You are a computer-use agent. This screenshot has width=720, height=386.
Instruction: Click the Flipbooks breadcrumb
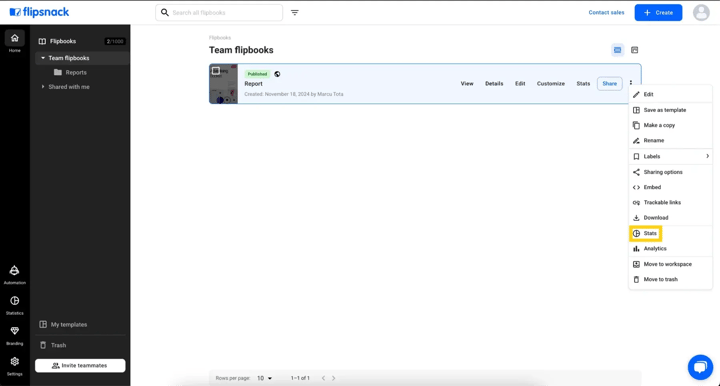coord(220,38)
